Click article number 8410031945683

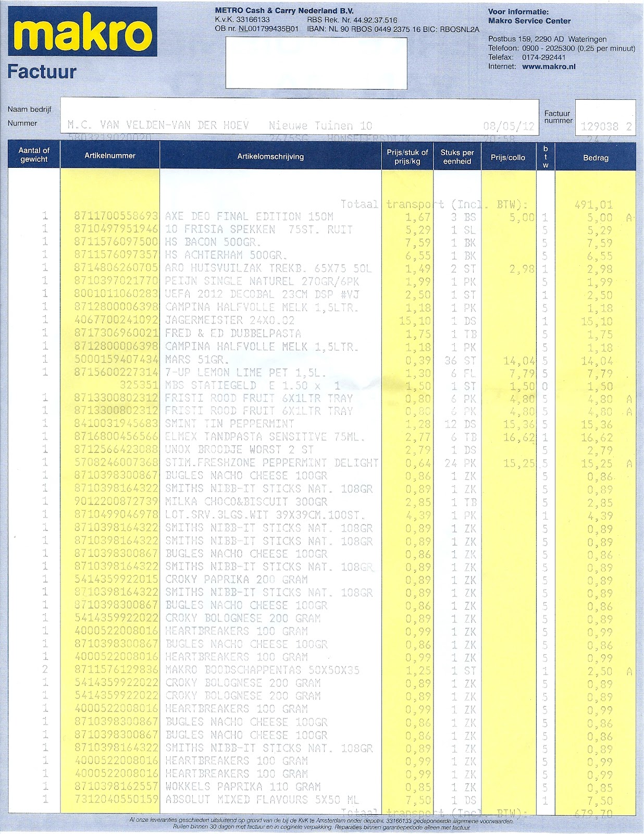(116, 424)
